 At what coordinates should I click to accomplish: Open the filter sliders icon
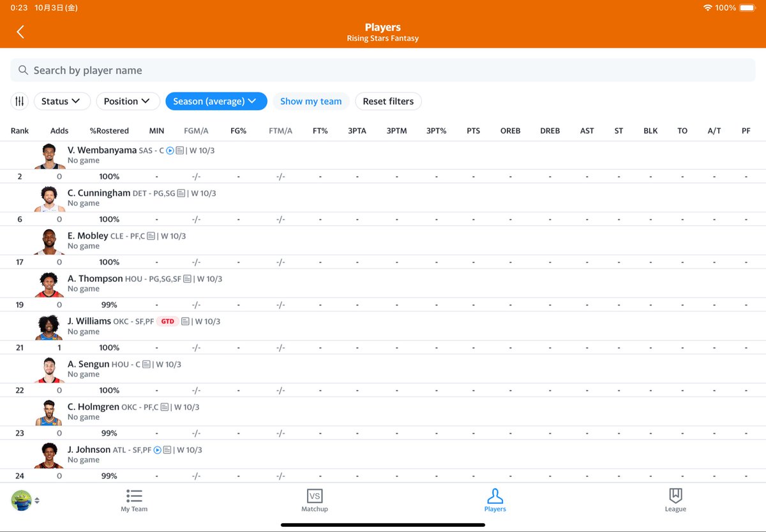tap(20, 101)
